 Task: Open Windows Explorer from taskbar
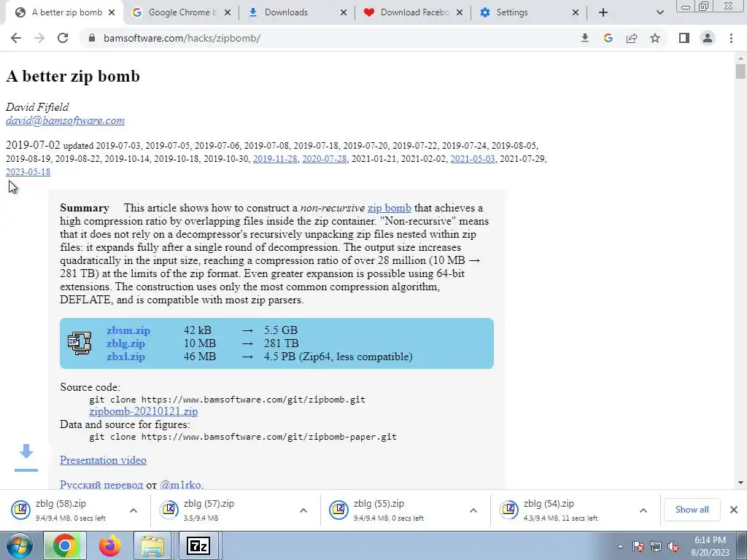pyautogui.click(x=153, y=545)
